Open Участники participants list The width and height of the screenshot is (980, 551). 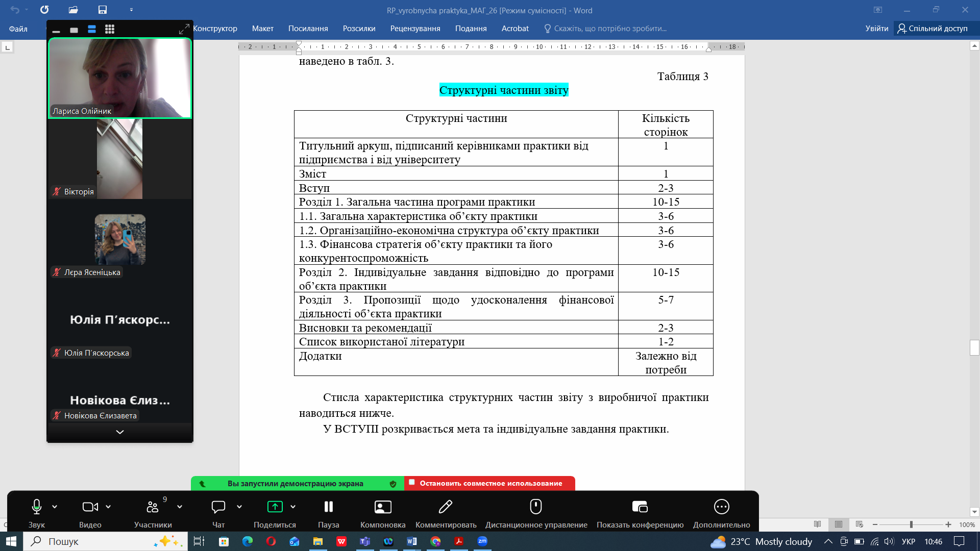point(153,513)
